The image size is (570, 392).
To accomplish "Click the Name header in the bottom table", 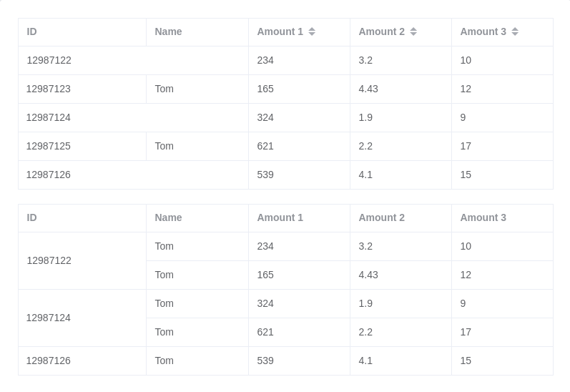I will pos(168,217).
